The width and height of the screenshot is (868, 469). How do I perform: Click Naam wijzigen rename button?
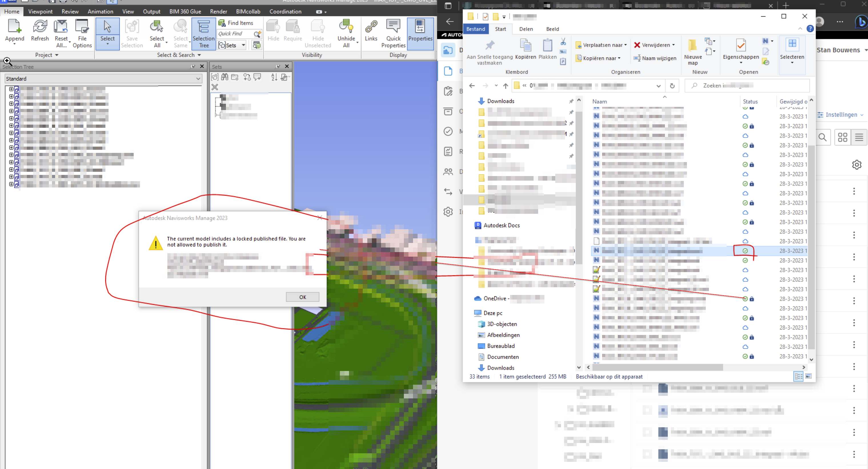tap(654, 58)
